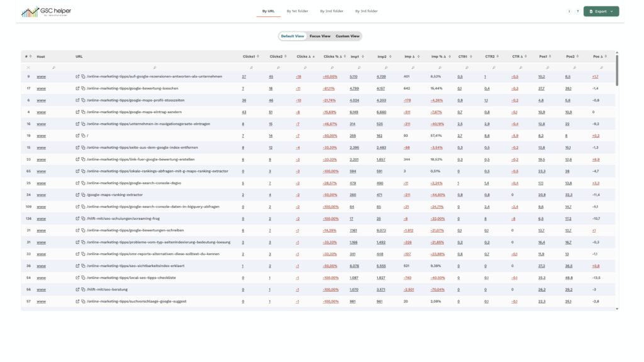The width and height of the screenshot is (644, 362).
Task: Open the By 3rd folder tab
Action: (366, 11)
